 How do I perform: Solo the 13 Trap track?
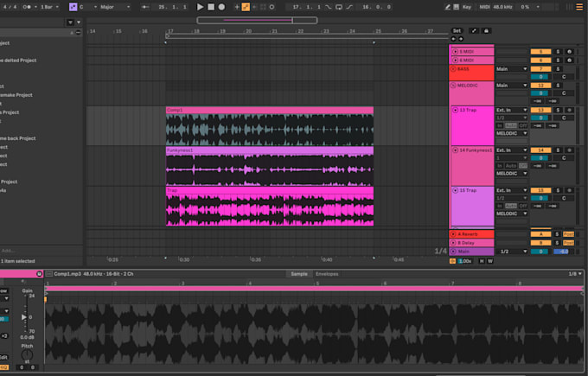[x=558, y=111]
